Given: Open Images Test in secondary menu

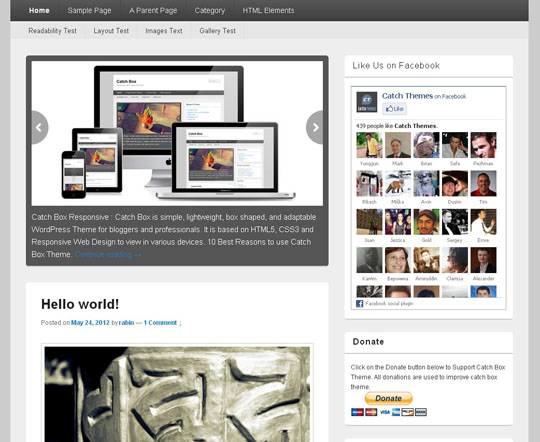Looking at the screenshot, I should pyautogui.click(x=164, y=31).
